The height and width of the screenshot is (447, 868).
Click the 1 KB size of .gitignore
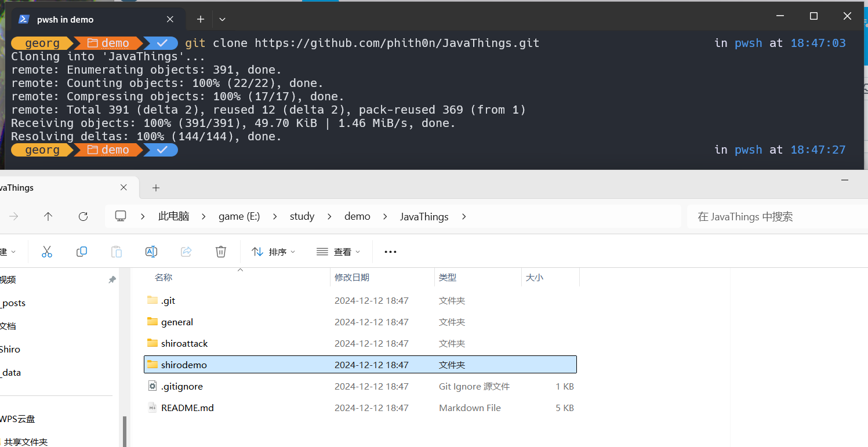pyautogui.click(x=565, y=386)
